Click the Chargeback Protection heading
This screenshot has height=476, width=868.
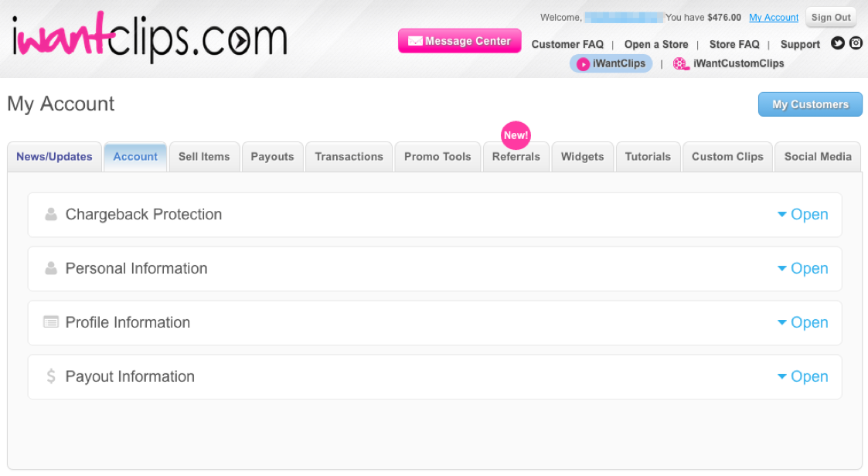(x=143, y=214)
